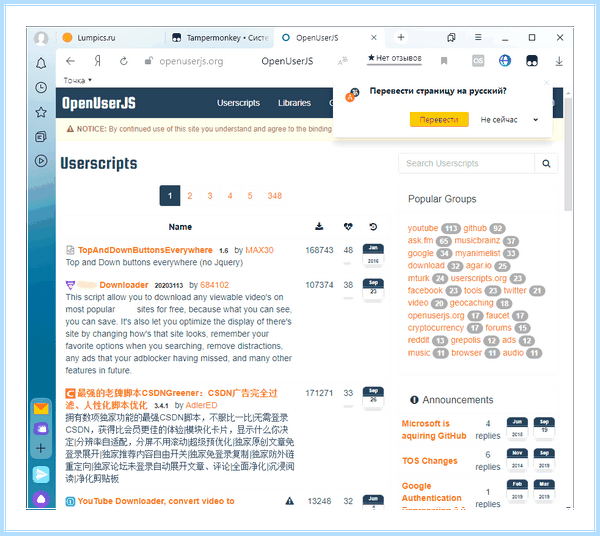
Task: Bookmark this page with the bookmark icon
Action: click(444, 61)
